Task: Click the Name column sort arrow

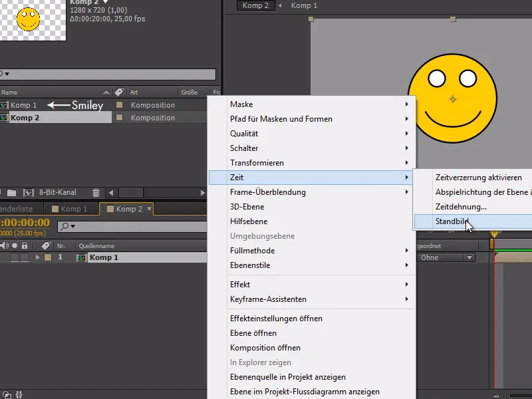Action: pyautogui.click(x=106, y=92)
